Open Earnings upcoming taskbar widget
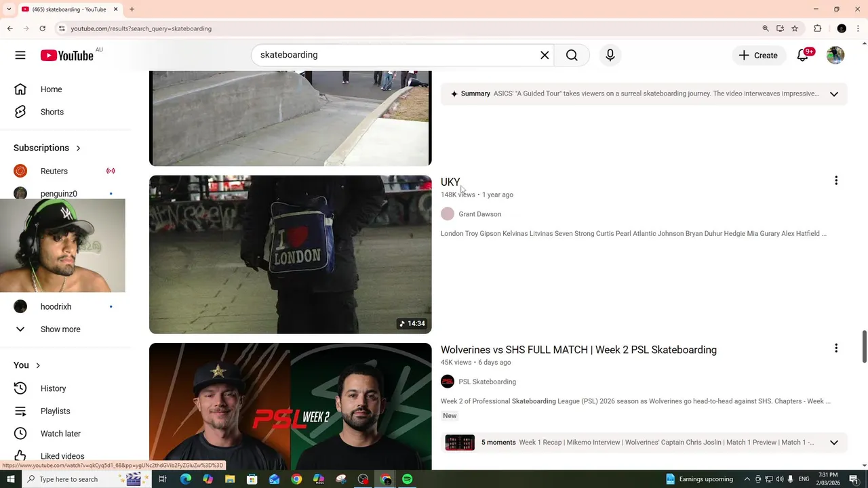868x488 pixels. [699, 479]
